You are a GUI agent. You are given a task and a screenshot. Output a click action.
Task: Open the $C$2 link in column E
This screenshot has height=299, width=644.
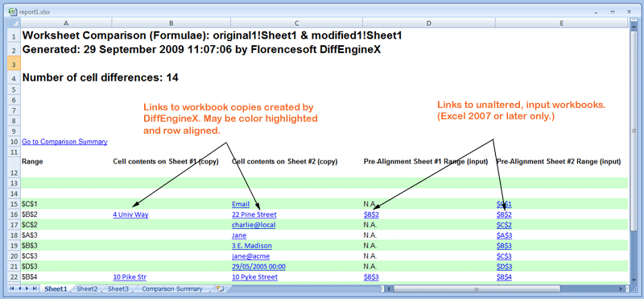coord(505,225)
